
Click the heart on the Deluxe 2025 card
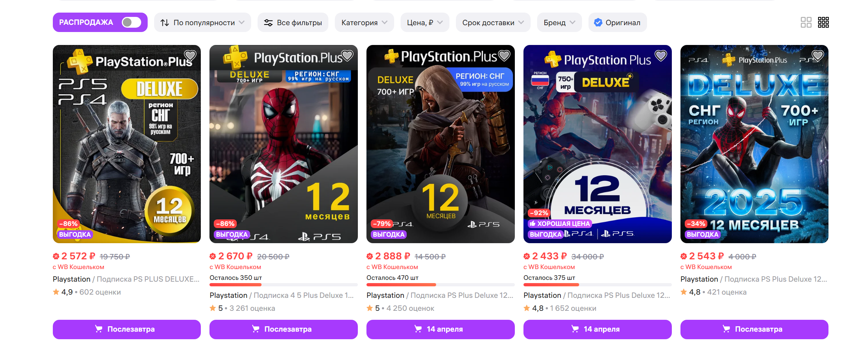[817, 56]
